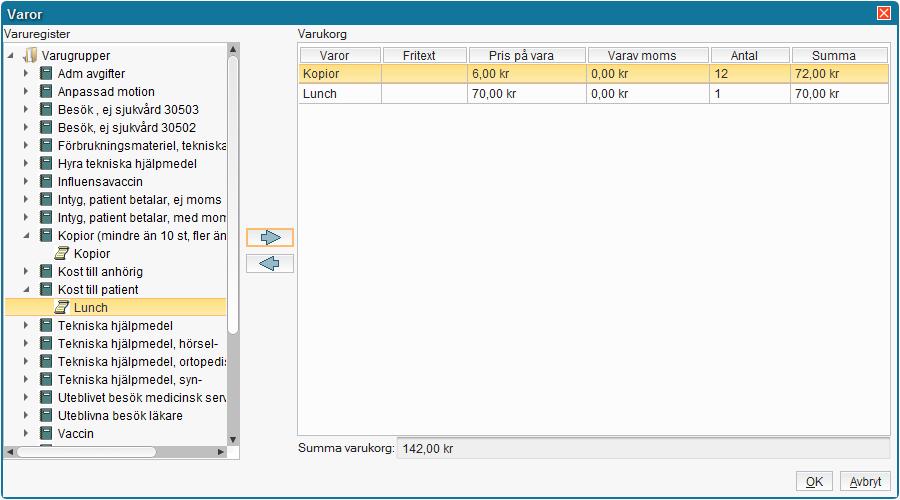The width and height of the screenshot is (900, 500).
Task: Select Tekniska hjälpmedel, hörsel- group
Action: tap(138, 344)
